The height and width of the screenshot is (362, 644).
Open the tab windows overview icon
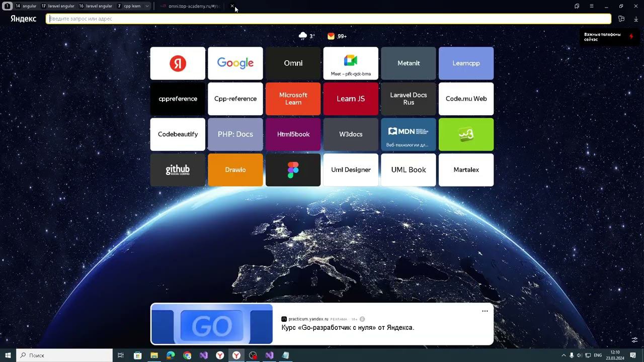click(577, 6)
